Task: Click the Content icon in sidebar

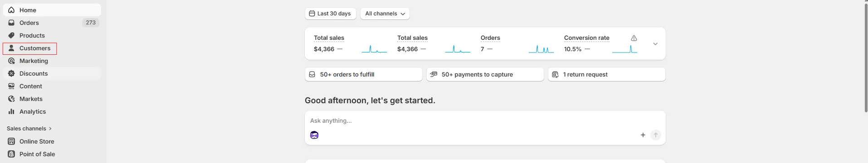Action: click(11, 86)
